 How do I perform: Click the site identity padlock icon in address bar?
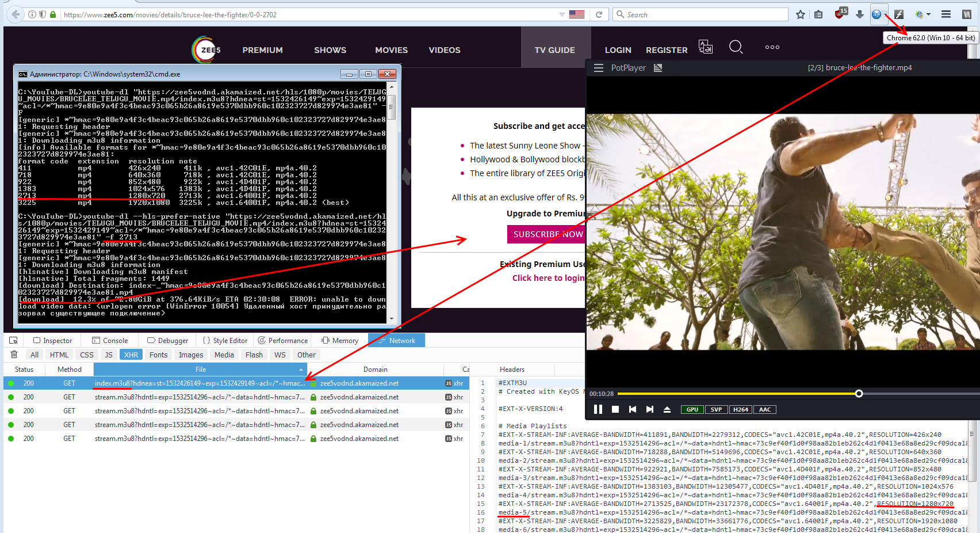coord(53,14)
